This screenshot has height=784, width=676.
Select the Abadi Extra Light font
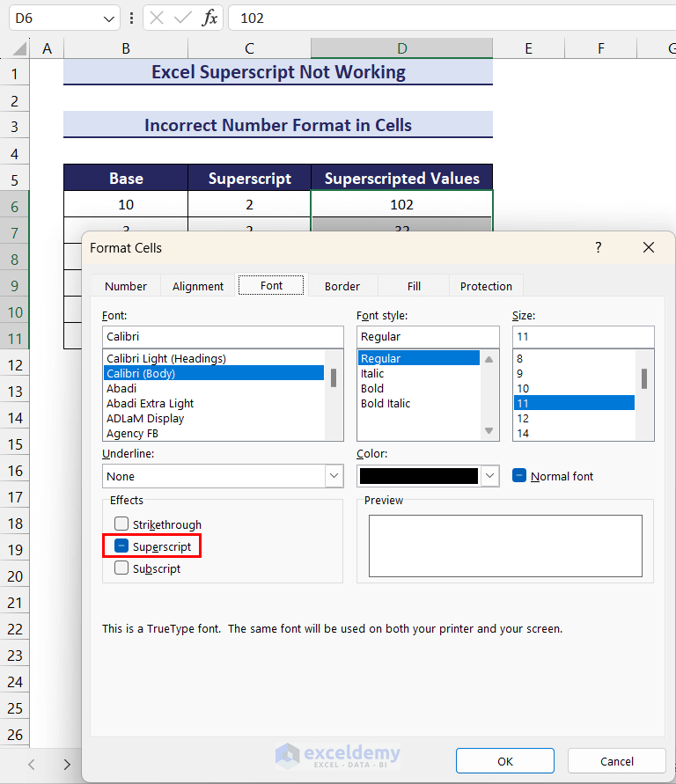click(x=214, y=404)
